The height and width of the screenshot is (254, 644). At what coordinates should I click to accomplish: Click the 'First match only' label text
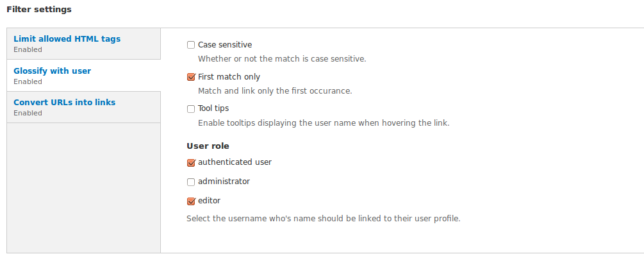click(x=229, y=77)
